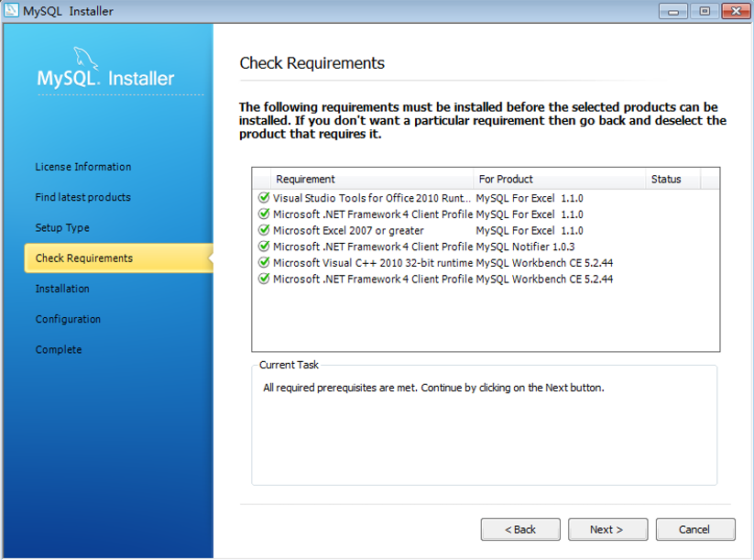
Task: Click the MySQL Installer title bar icon
Action: [x=11, y=11]
